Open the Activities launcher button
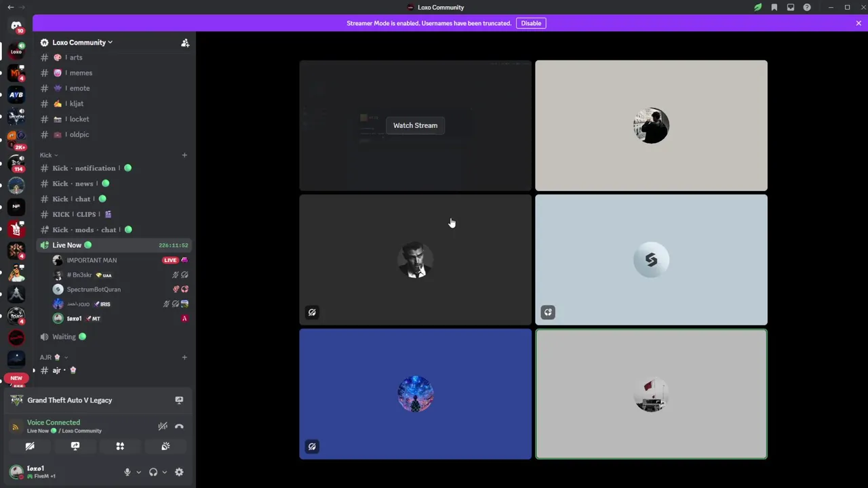 120,446
